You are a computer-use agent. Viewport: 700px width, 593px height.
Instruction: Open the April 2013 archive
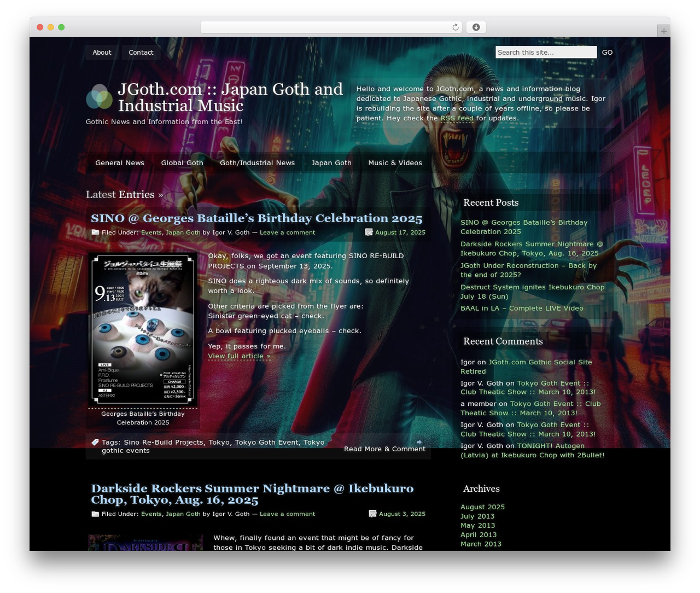[479, 535]
